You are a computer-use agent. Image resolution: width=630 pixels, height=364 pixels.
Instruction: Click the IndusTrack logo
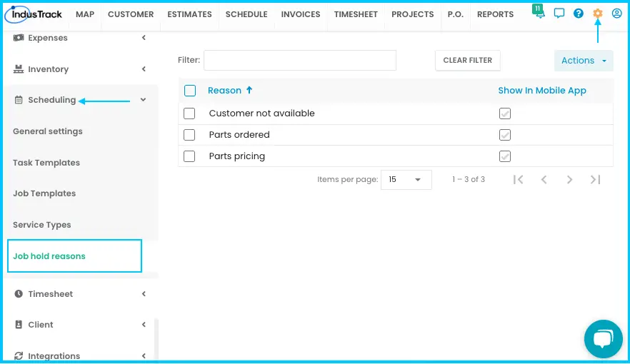[34, 14]
